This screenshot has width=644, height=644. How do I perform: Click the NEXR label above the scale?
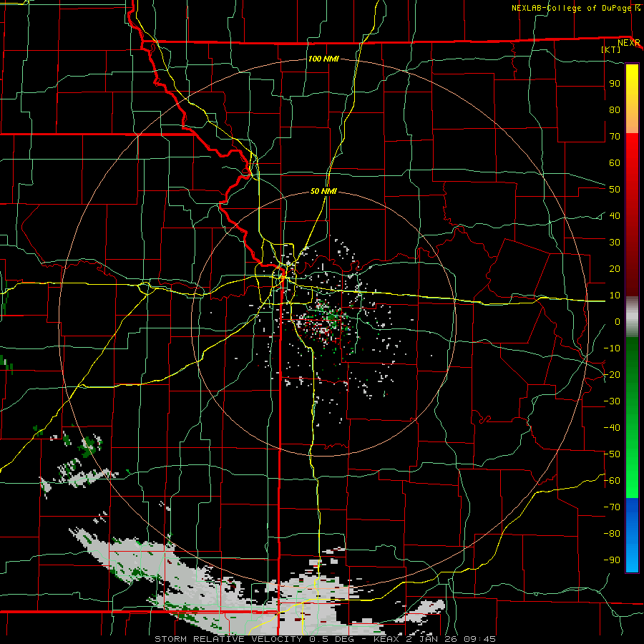pos(629,43)
